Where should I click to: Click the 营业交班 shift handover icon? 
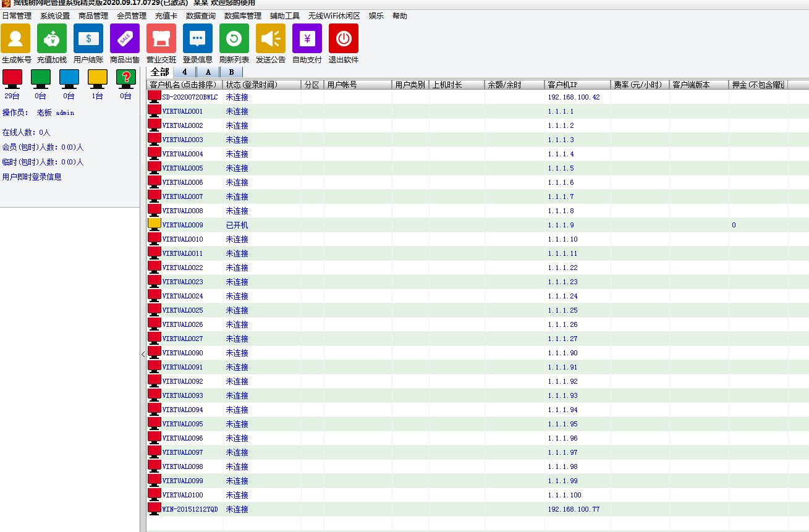(x=161, y=39)
